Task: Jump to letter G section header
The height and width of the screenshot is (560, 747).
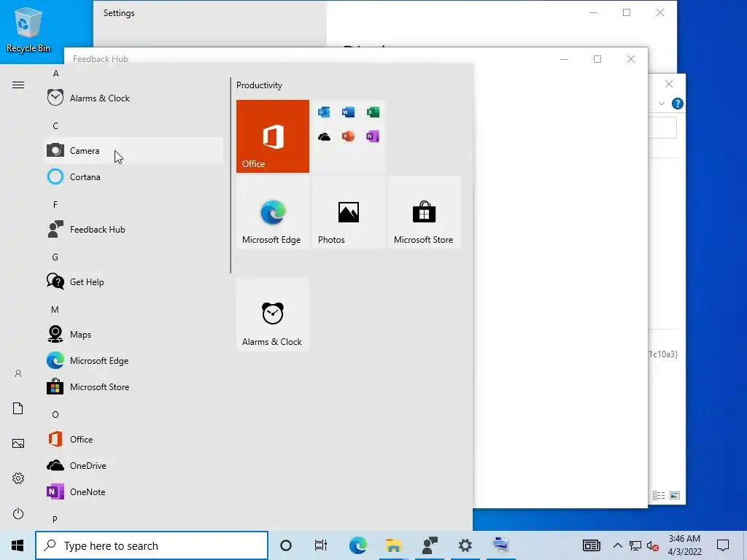Action: click(x=55, y=257)
